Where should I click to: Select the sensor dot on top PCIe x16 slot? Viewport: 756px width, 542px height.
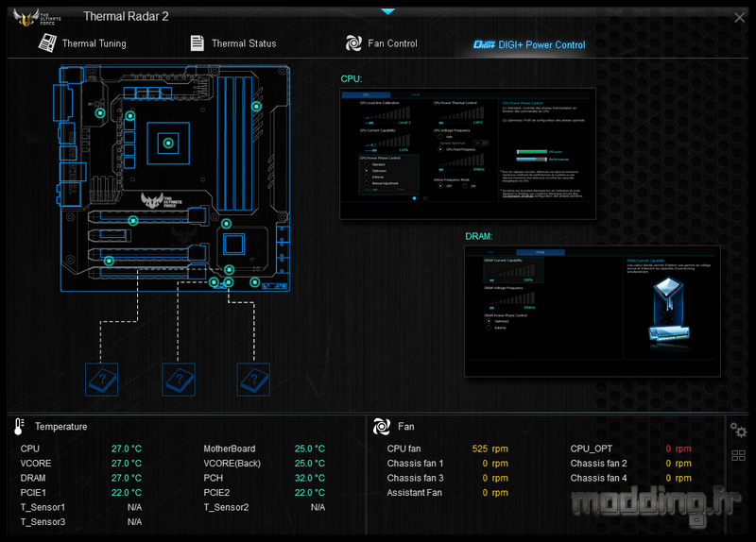[133, 221]
